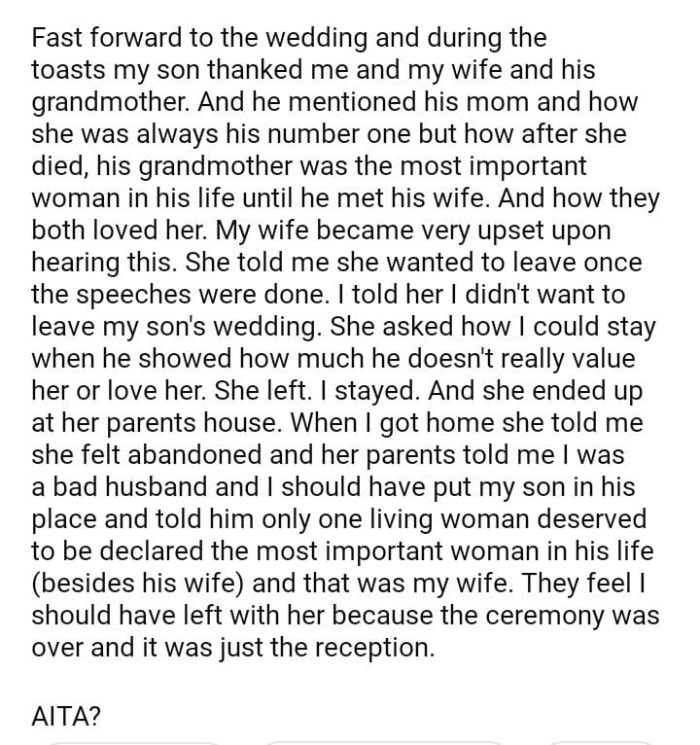
Task: Click the "AITA?" text at the bottom
Action: (65, 718)
